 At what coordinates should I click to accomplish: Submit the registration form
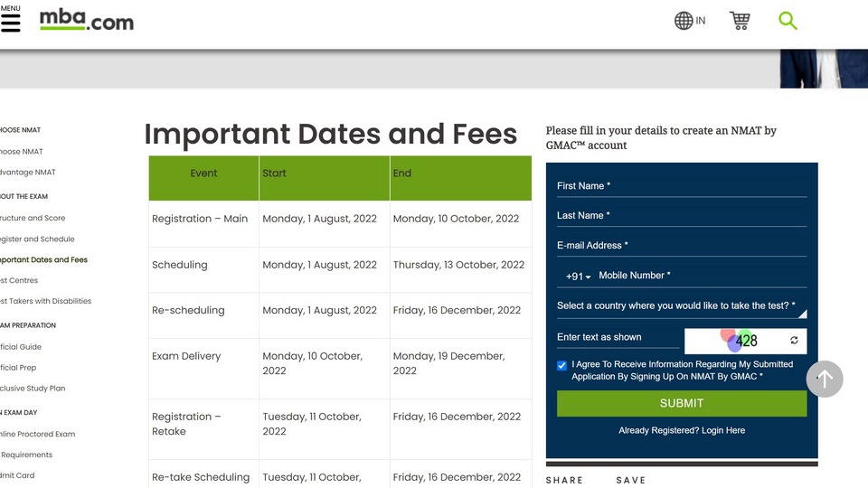[682, 403]
